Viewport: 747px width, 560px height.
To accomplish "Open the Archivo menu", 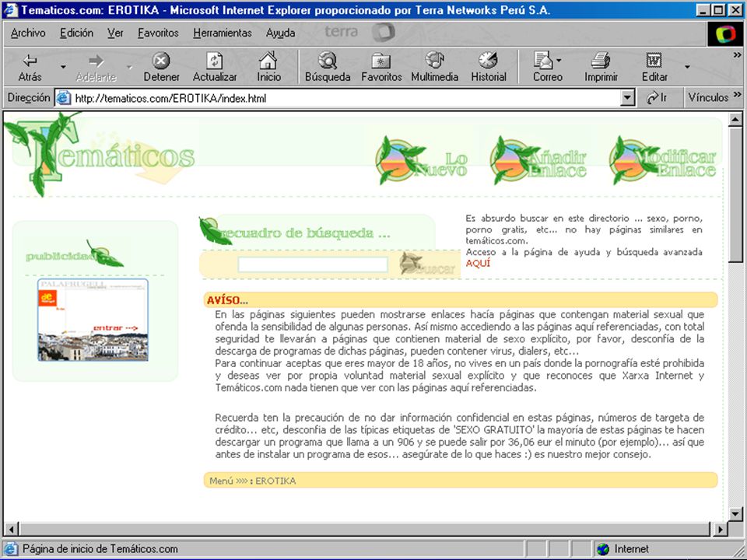I will click(28, 33).
